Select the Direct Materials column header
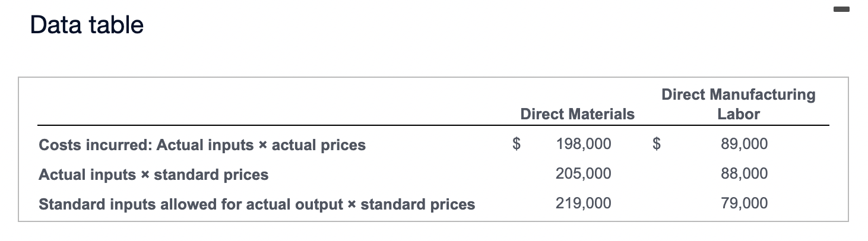This screenshot has width=868, height=241. 577,114
